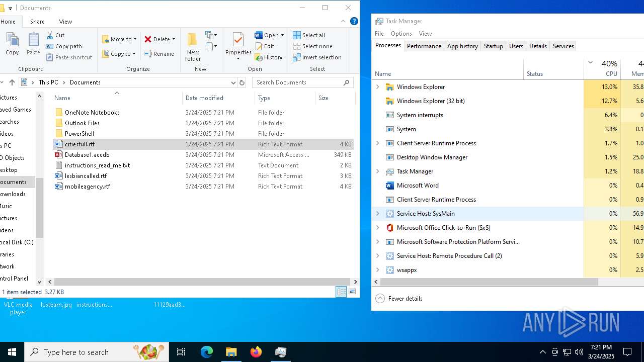Select Local Disk (C:) in the navigation pane
Viewport: 644px width, 362px height.
[18, 242]
